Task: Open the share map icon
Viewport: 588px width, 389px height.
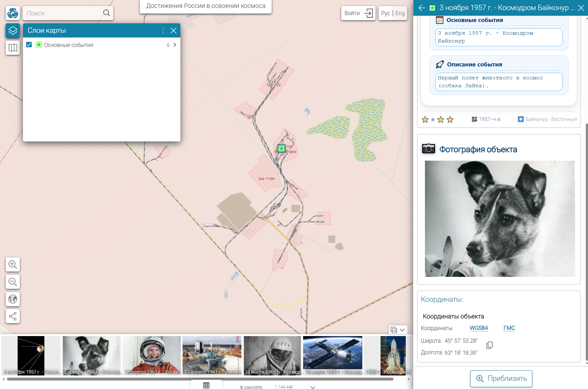Action: click(13, 316)
